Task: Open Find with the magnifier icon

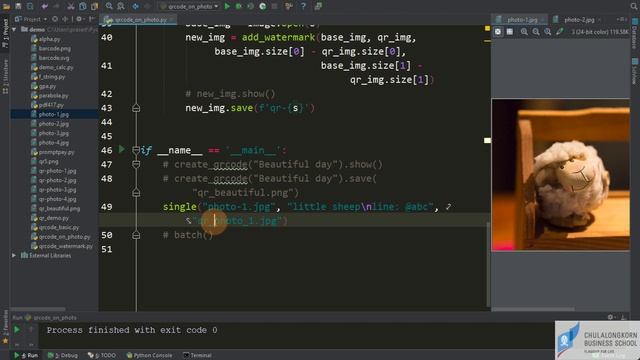Action: (x=109, y=6)
